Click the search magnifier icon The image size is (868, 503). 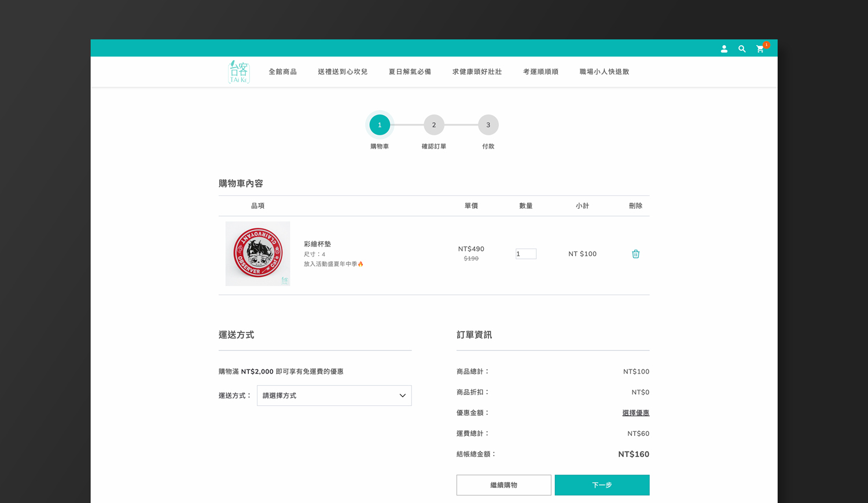[742, 49]
